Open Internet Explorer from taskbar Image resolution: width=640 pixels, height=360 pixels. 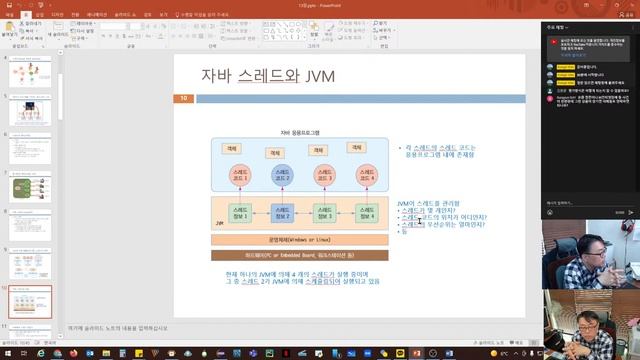[41, 353]
